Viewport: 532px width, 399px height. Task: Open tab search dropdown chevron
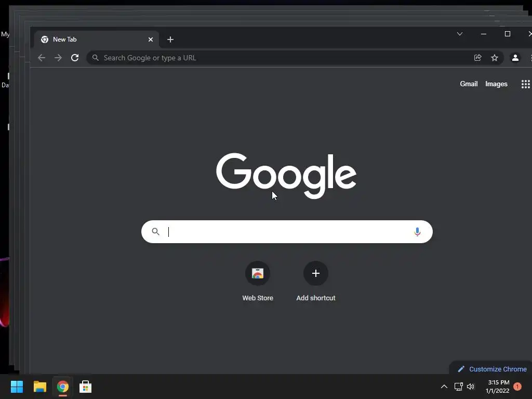[460, 34]
